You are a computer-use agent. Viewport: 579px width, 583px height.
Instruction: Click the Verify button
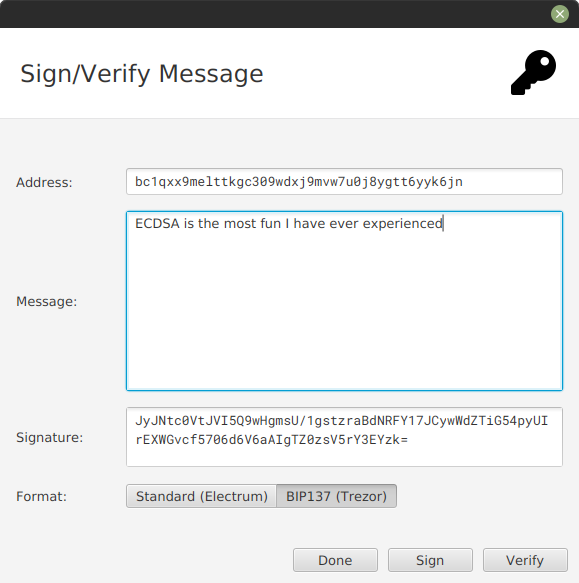click(x=525, y=560)
